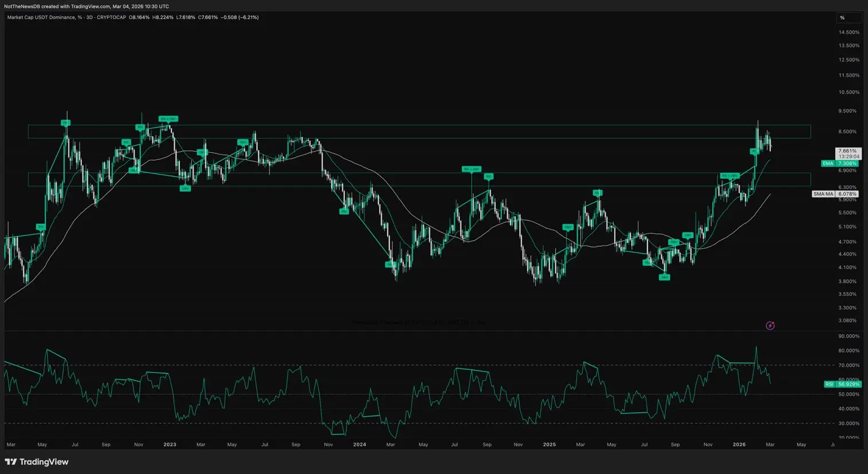Toggle the percent scale button on the price axis
Image resolution: width=868 pixels, height=474 pixels.
(842, 18)
